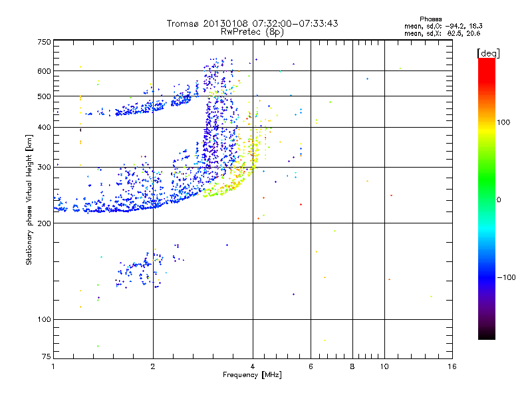The image size is (532, 399).
Task: Click the "2" frequency tick label
Action: pos(153,366)
